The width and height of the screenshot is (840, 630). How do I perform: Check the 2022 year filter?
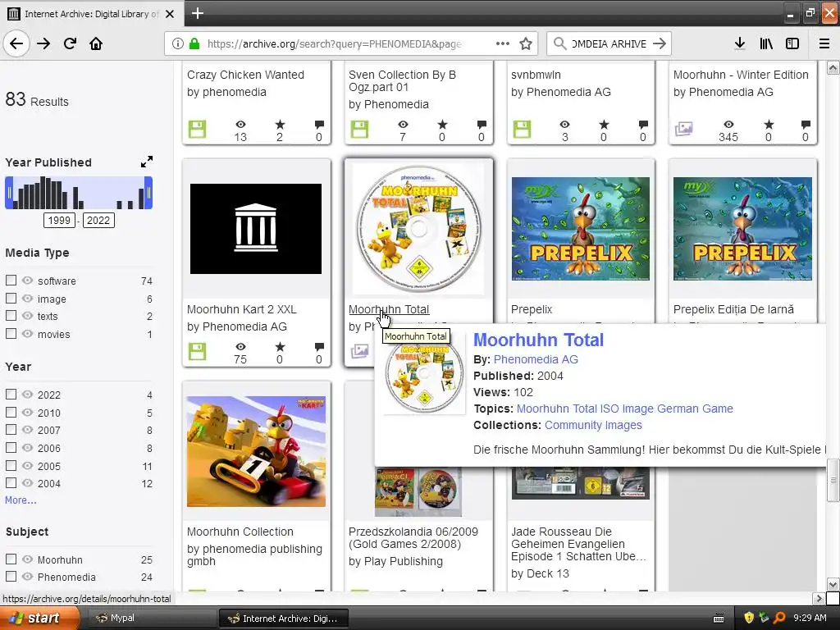[x=11, y=395]
